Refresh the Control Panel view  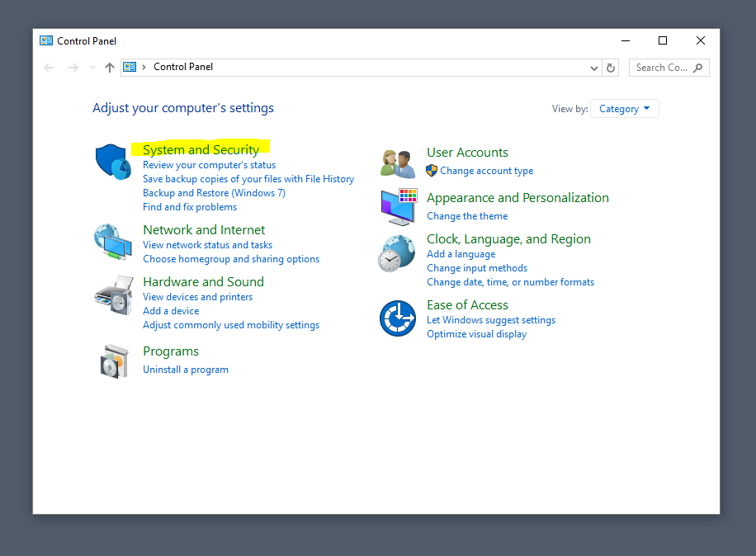click(611, 68)
